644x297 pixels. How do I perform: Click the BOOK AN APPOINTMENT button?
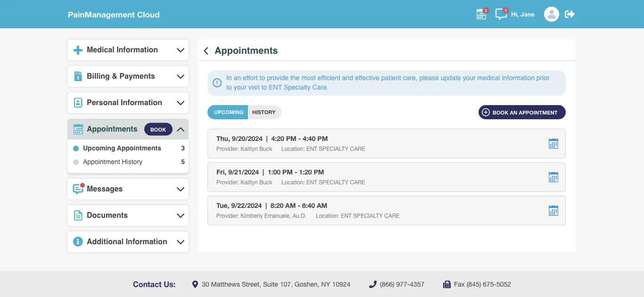pyautogui.click(x=522, y=112)
